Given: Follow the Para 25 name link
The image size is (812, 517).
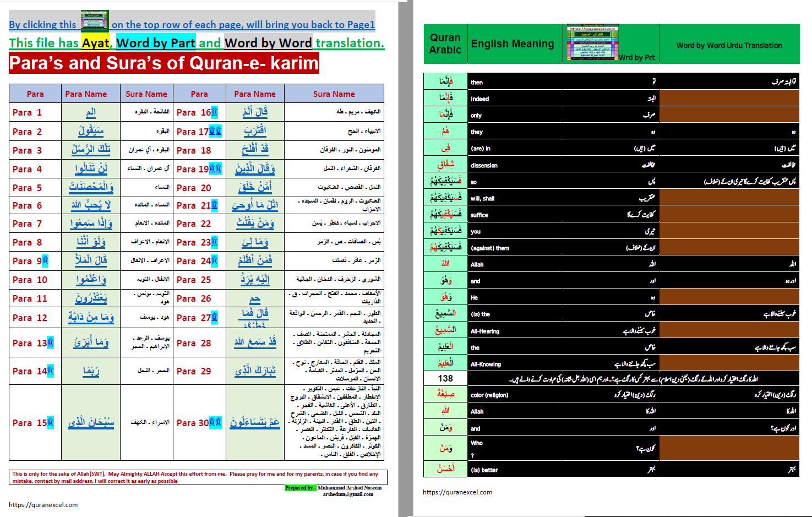Looking at the screenshot, I should click(255, 279).
